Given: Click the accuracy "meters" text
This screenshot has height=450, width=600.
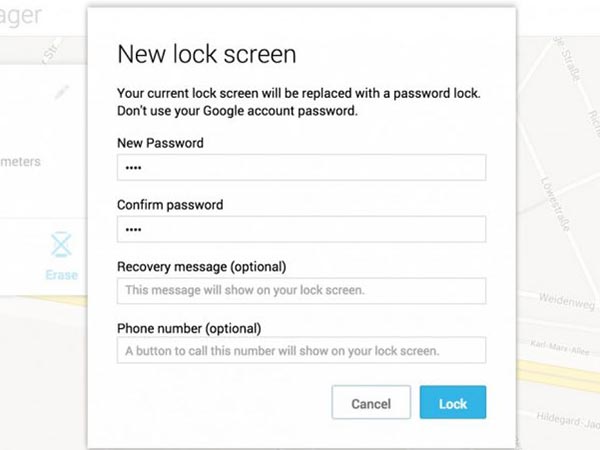Looking at the screenshot, I should [x=20, y=161].
